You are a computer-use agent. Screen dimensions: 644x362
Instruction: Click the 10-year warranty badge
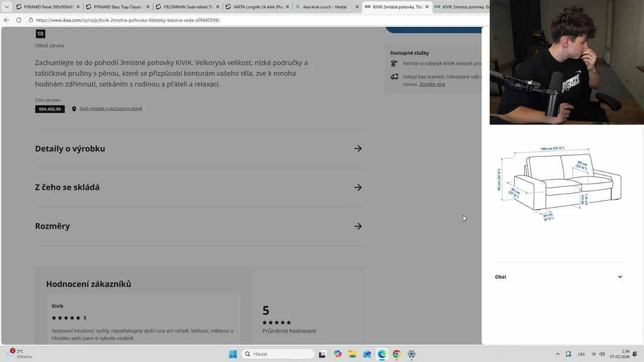pyautogui.click(x=40, y=34)
